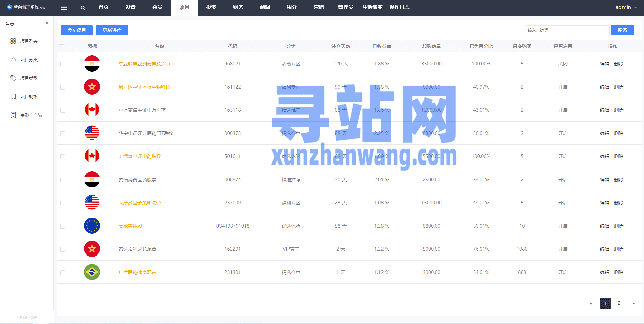The image size is (644, 324).
Task: Check the box for 申万菱信中证申万医药 row
Action: [63, 110]
